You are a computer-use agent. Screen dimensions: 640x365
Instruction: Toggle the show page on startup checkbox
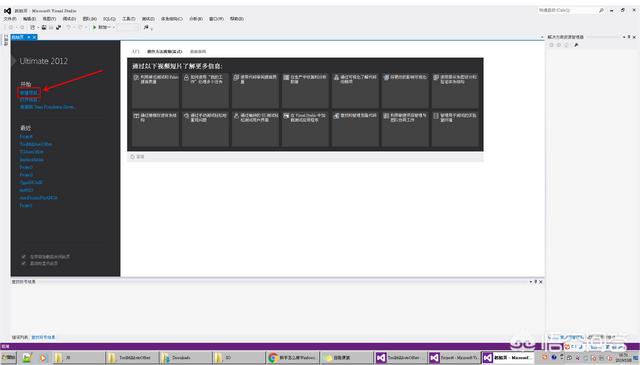click(x=24, y=263)
